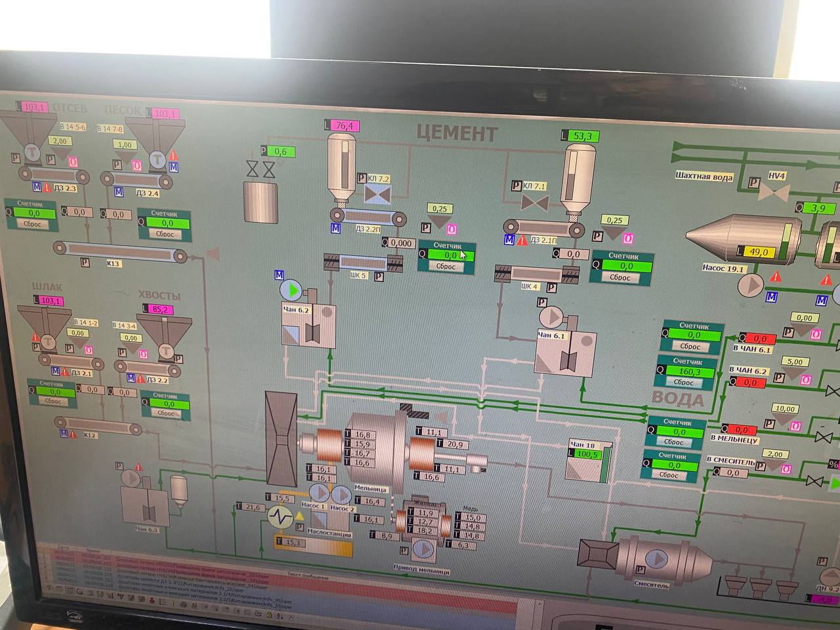Select the ШК 5 screw conveyor
The width and height of the screenshot is (840, 630).
[364, 262]
